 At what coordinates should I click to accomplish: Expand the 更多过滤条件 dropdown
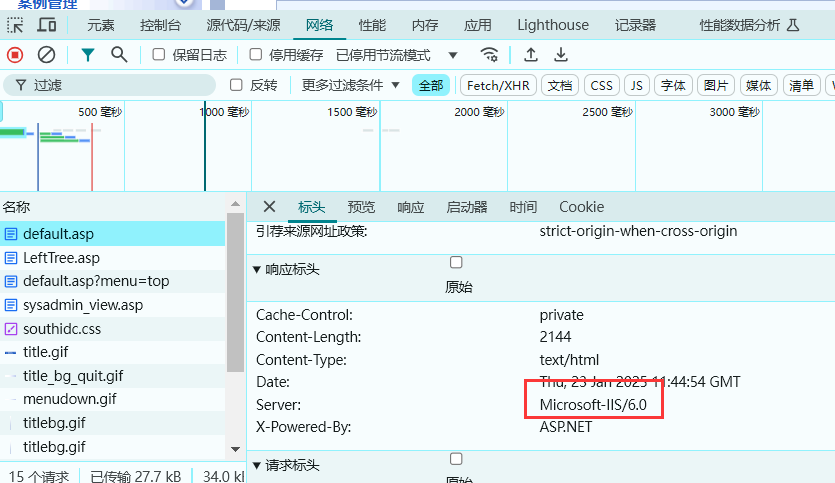(x=351, y=85)
